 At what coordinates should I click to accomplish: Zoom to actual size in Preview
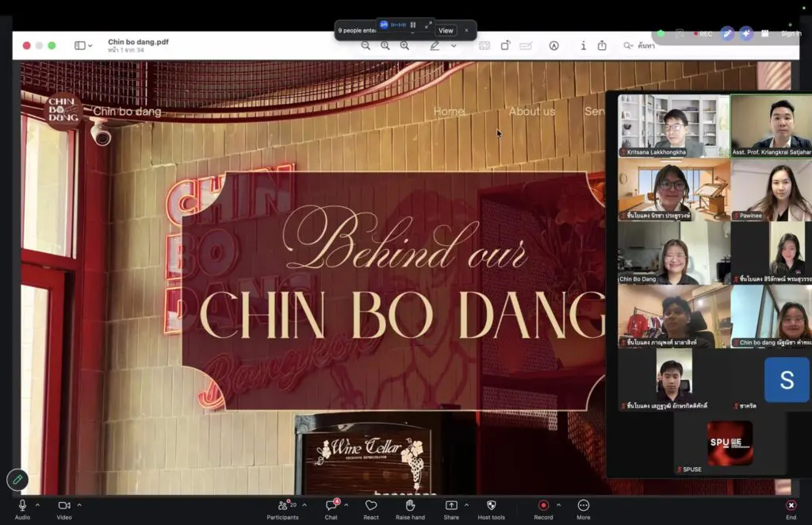tap(385, 45)
